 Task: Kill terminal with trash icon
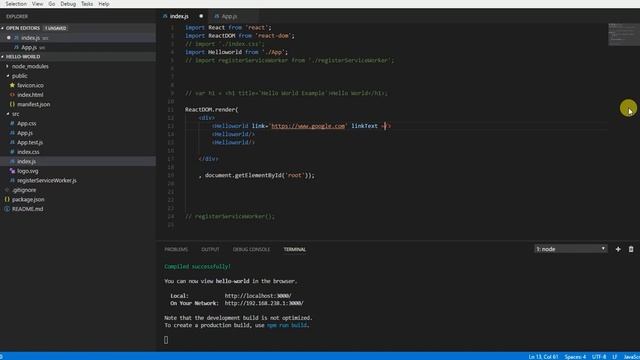631,249
